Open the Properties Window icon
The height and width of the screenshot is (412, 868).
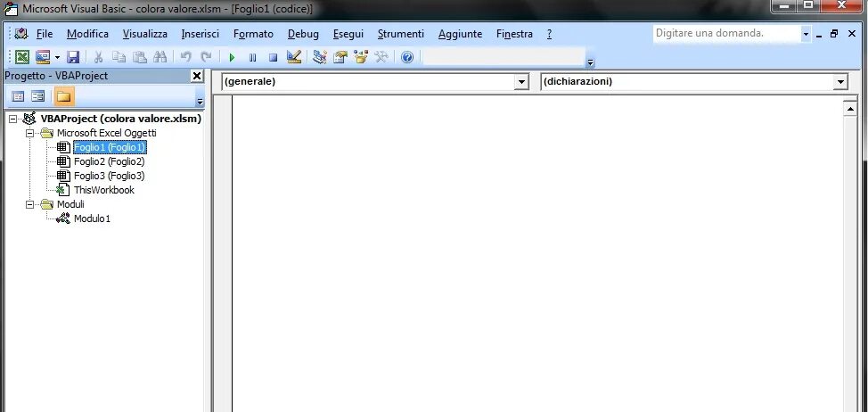[340, 57]
